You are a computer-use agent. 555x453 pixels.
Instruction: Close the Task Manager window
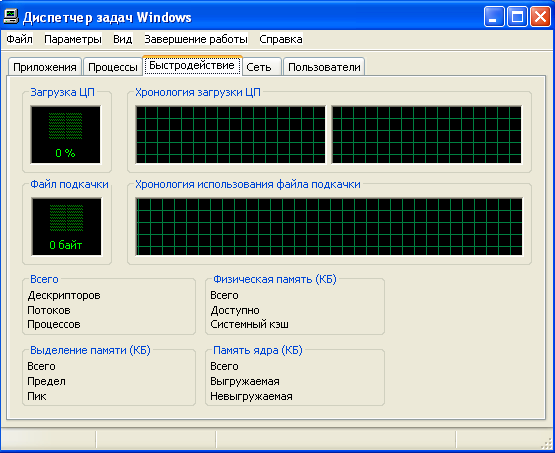coord(540,17)
